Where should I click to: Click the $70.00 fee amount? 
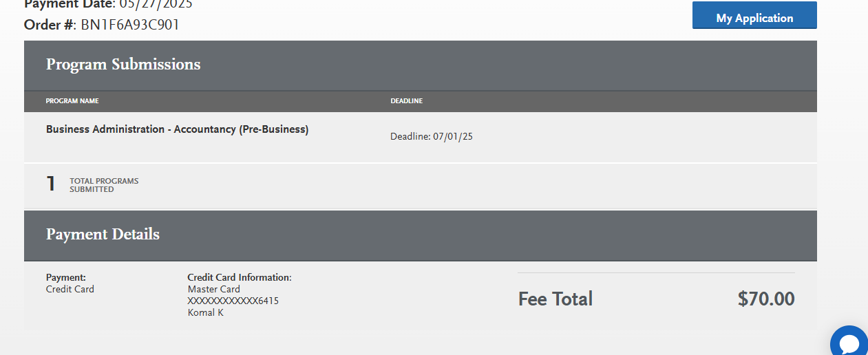(x=766, y=299)
